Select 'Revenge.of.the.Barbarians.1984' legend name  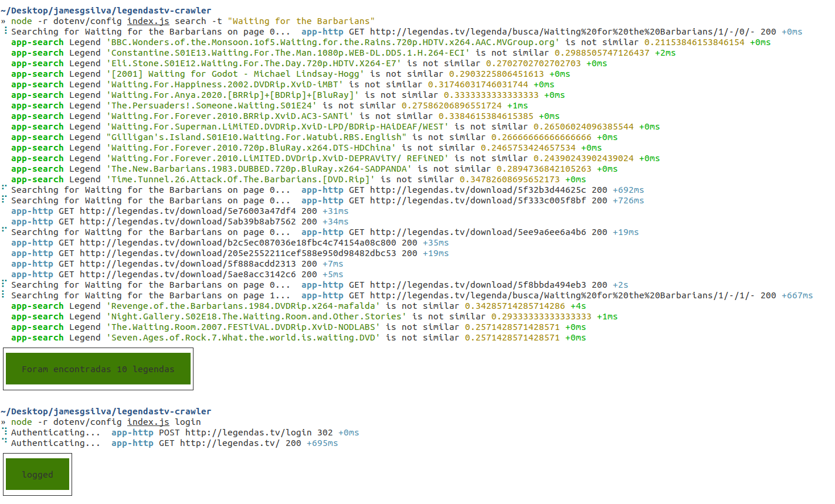[x=243, y=306]
